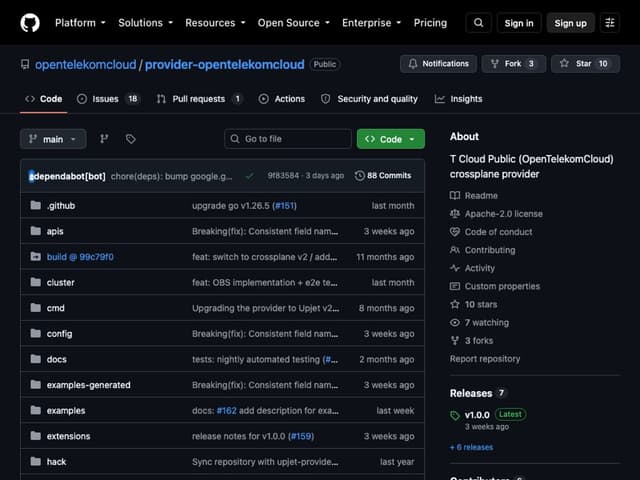This screenshot has height=480, width=640.
Task: Open the Security and quality tab
Action: [369, 99]
